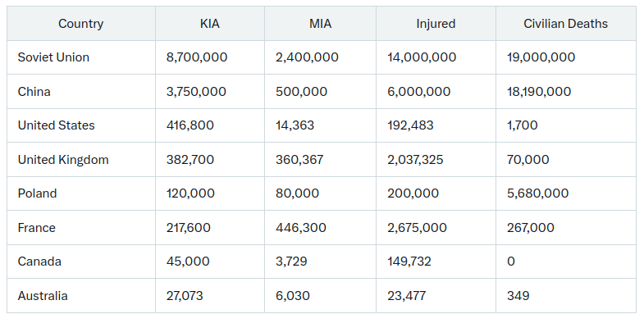Click the Country column header
This screenshot has width=644, height=323.
(x=81, y=24)
